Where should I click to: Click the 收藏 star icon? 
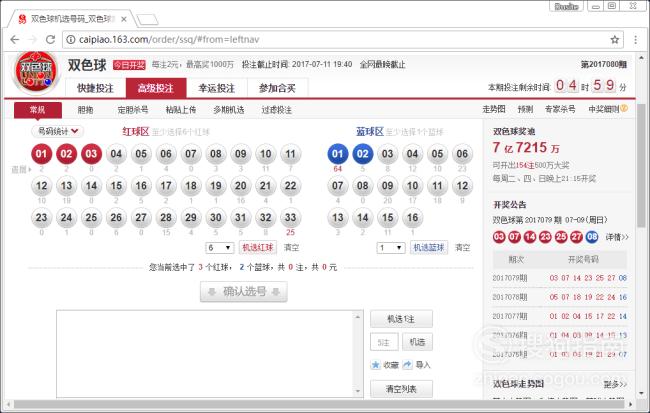[376, 364]
